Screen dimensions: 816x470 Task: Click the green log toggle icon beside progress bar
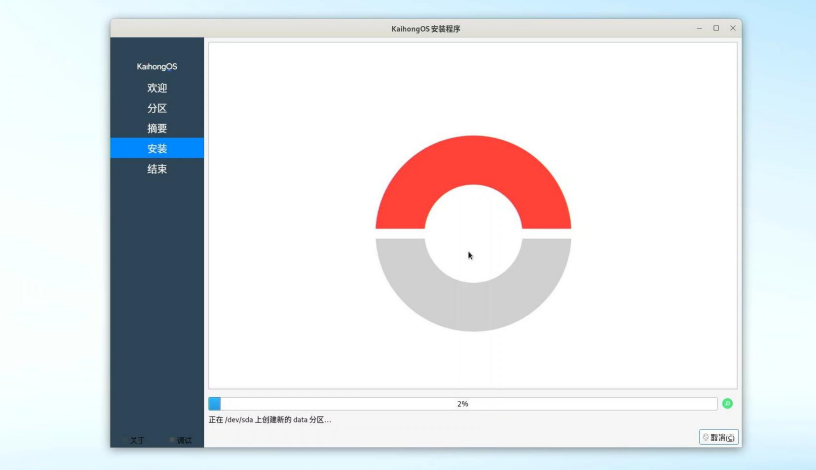(727, 404)
